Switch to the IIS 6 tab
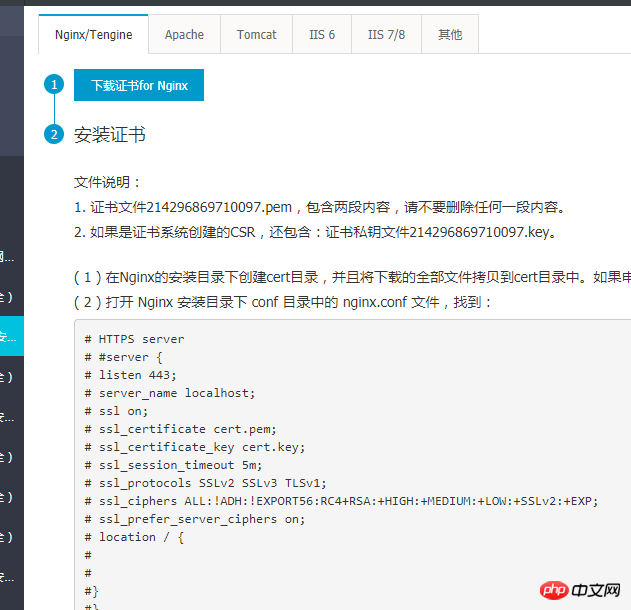The height and width of the screenshot is (610, 631). [322, 34]
